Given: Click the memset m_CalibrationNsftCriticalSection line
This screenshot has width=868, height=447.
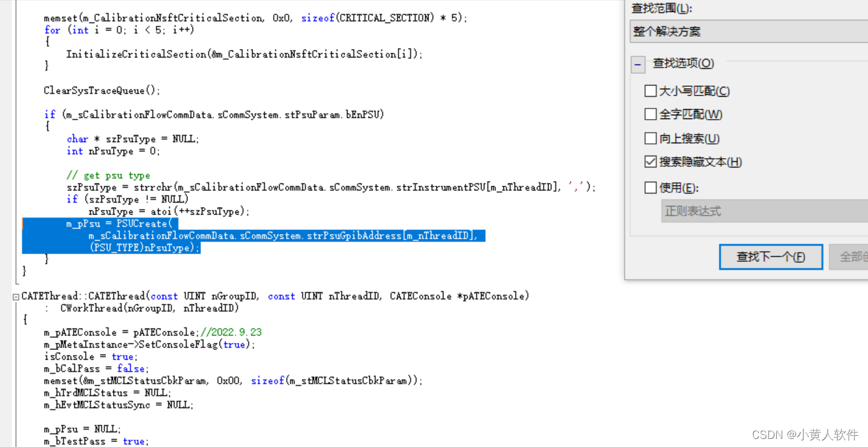Looking at the screenshot, I should coord(255,18).
